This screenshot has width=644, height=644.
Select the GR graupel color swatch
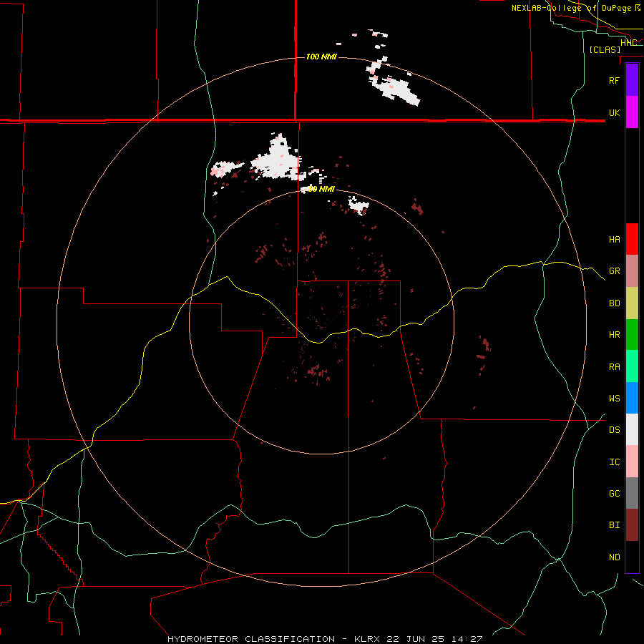[x=632, y=271]
